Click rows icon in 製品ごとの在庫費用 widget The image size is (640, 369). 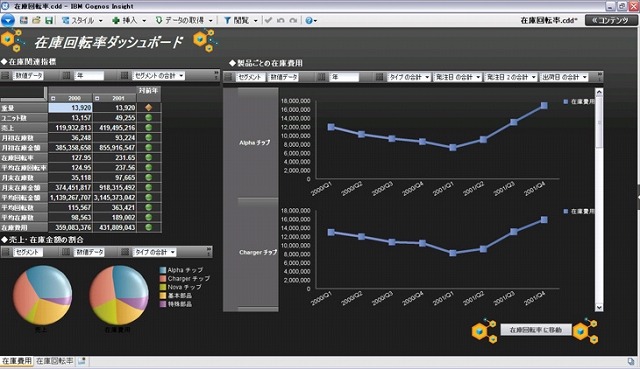[229, 77]
